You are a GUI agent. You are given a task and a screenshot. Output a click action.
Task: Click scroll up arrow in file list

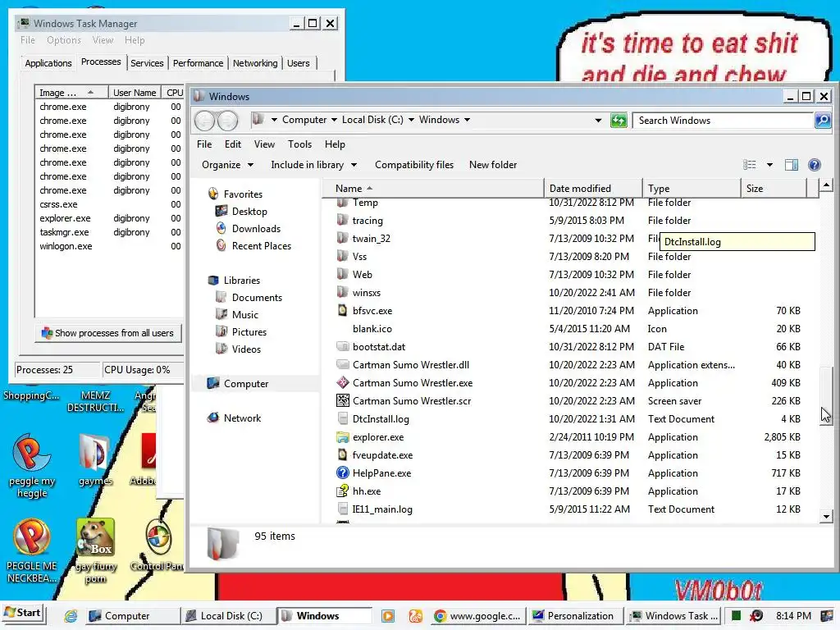tap(826, 185)
